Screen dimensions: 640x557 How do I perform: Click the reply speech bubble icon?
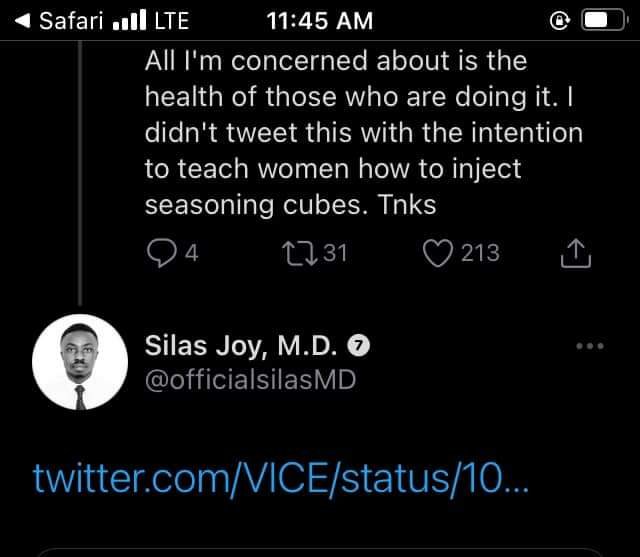click(160, 253)
